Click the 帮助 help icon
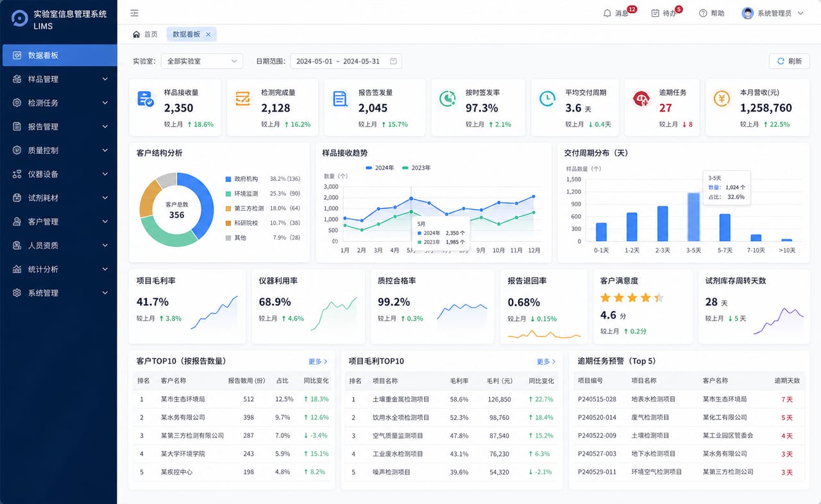 [x=703, y=13]
